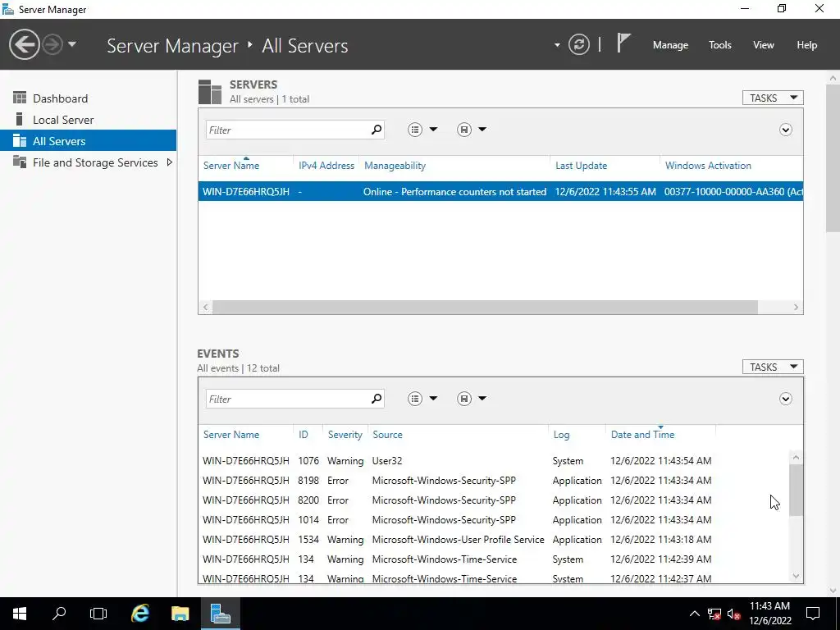This screenshot has width=840, height=630.
Task: Open File Explorer from the taskbar
Action: (180, 614)
